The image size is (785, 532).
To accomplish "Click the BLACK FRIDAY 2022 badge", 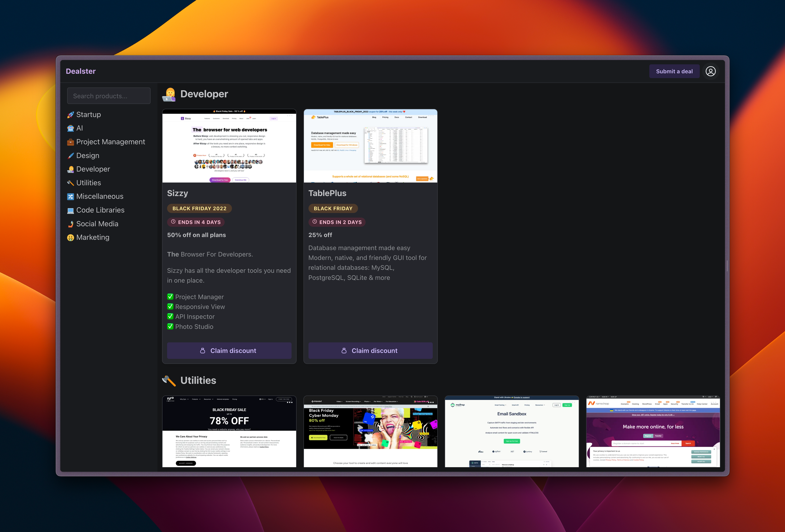I will 199,209.
